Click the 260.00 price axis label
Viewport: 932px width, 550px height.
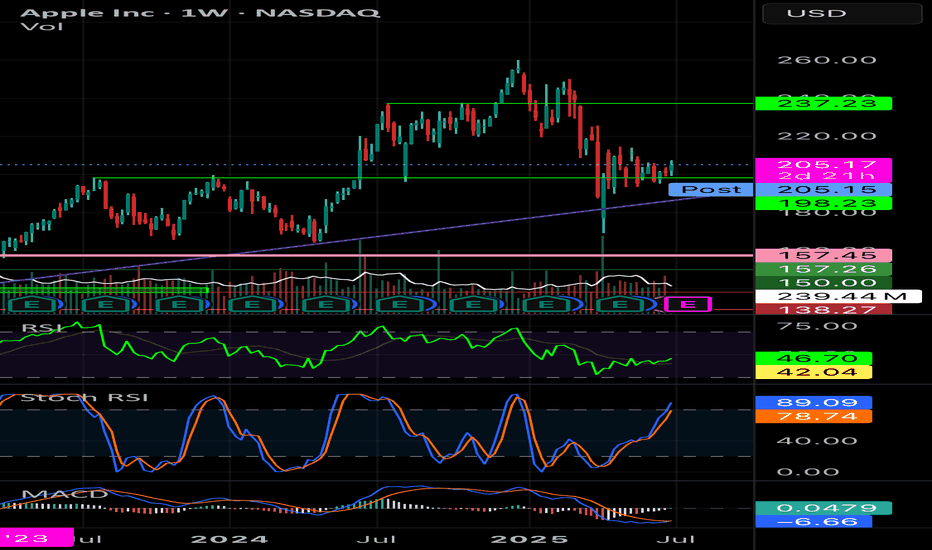[827, 60]
